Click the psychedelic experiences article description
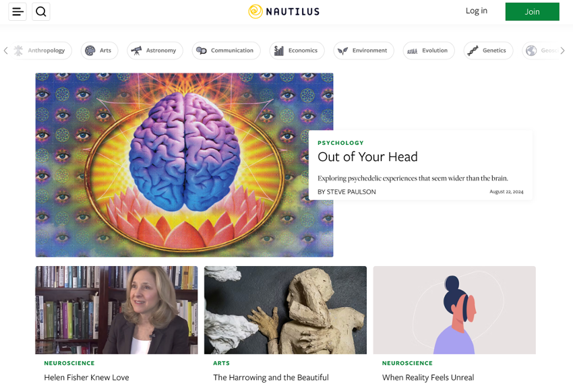The width and height of the screenshot is (573, 392). pyautogui.click(x=413, y=178)
